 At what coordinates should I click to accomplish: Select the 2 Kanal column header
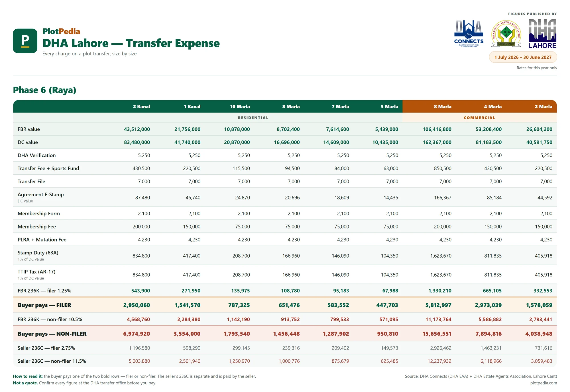pos(141,107)
